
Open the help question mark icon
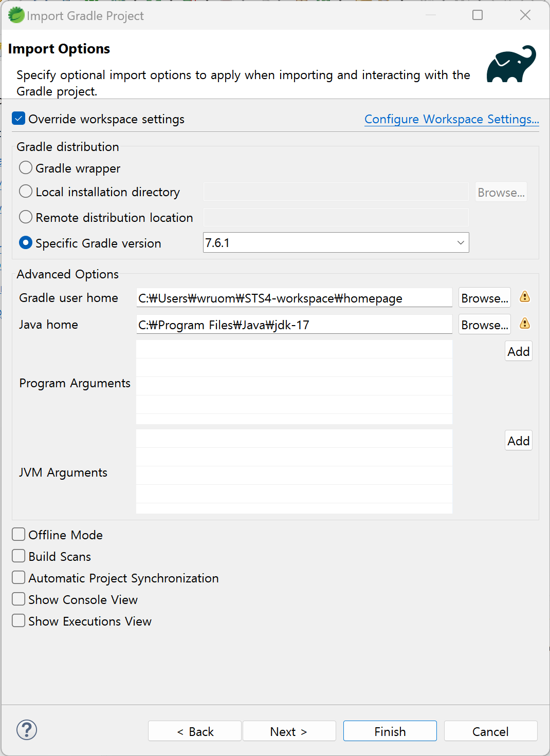(x=27, y=730)
